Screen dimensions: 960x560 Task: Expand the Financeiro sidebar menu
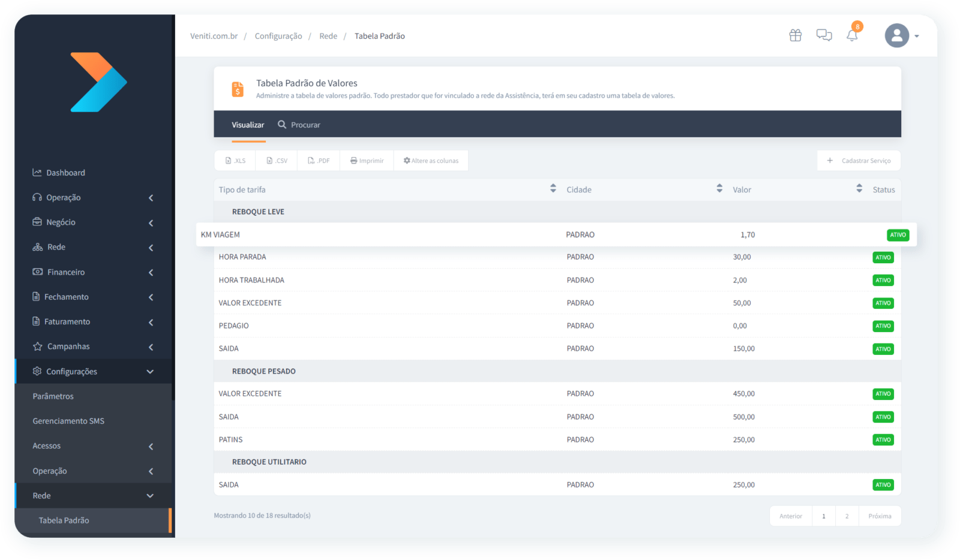[x=93, y=272]
